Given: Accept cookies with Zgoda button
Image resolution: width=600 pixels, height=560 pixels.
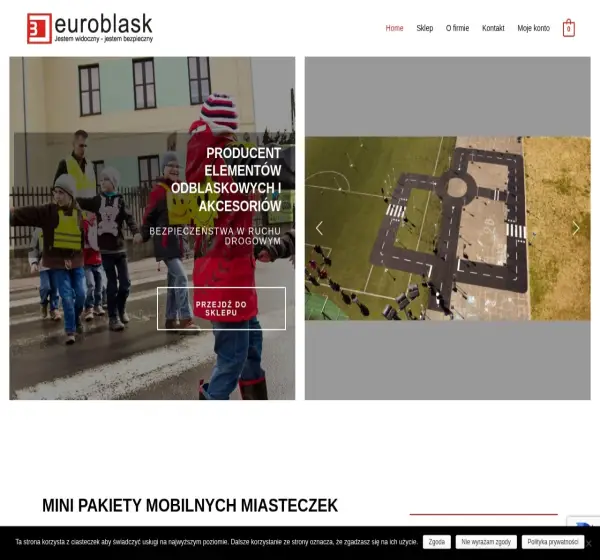Looking at the screenshot, I should click(x=437, y=542).
